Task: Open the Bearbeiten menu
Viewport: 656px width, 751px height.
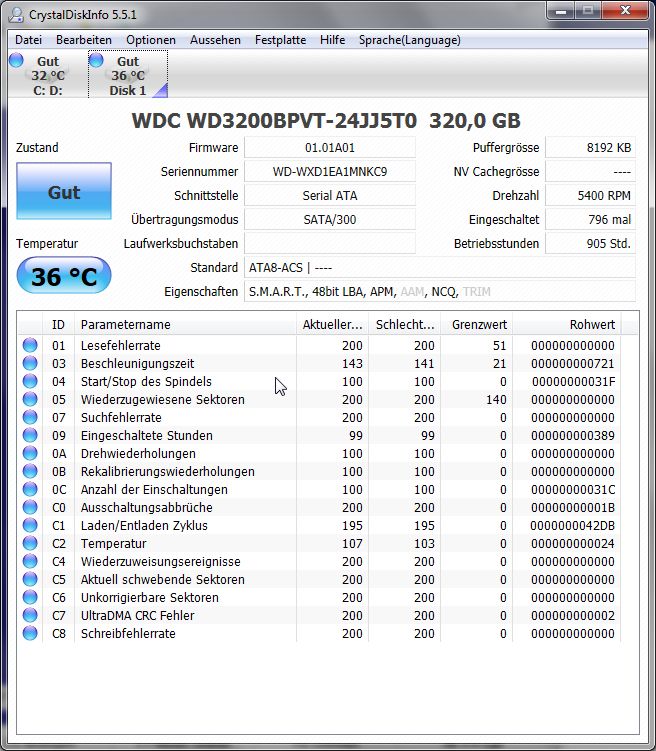Action: 84,40
